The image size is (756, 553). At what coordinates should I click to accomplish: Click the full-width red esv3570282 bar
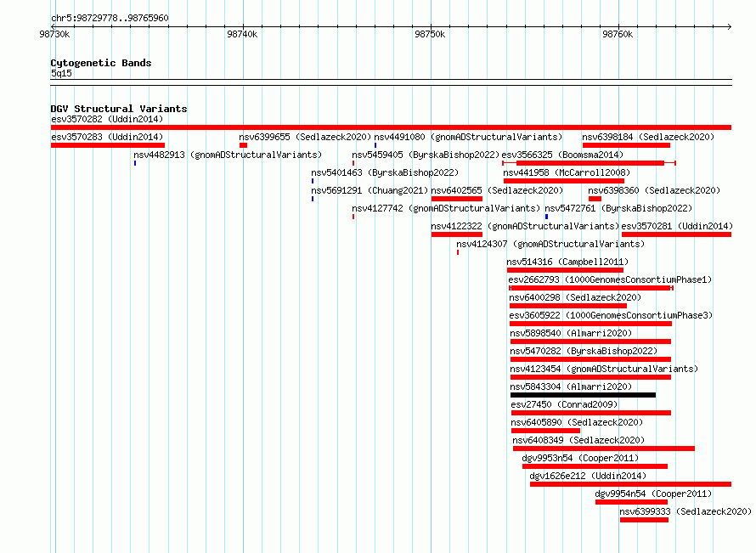click(x=391, y=127)
